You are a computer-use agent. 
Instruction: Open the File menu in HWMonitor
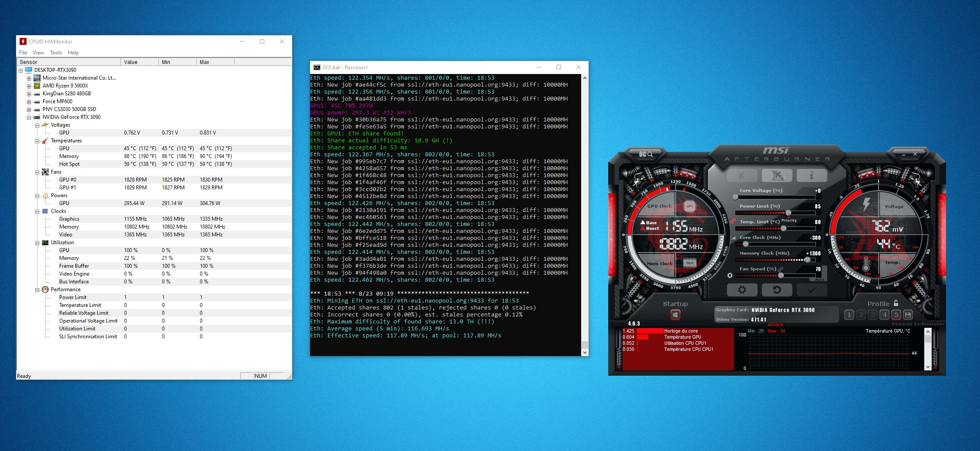point(23,53)
